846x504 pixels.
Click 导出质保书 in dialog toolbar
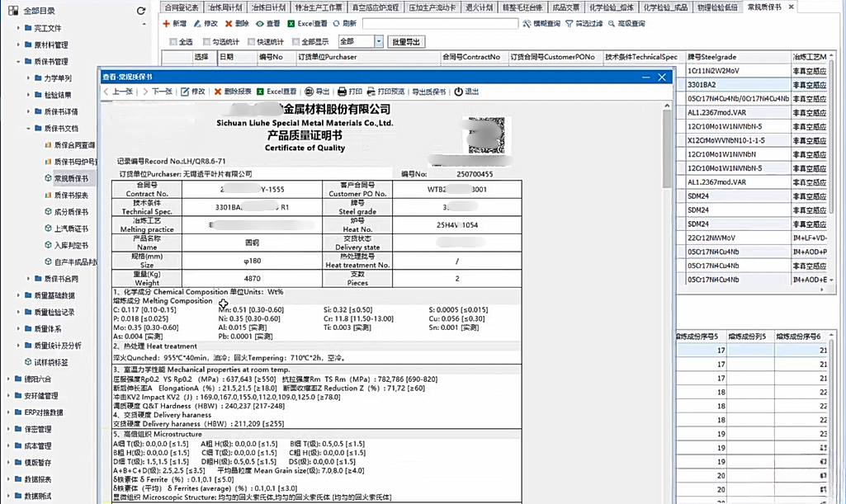pyautogui.click(x=429, y=92)
